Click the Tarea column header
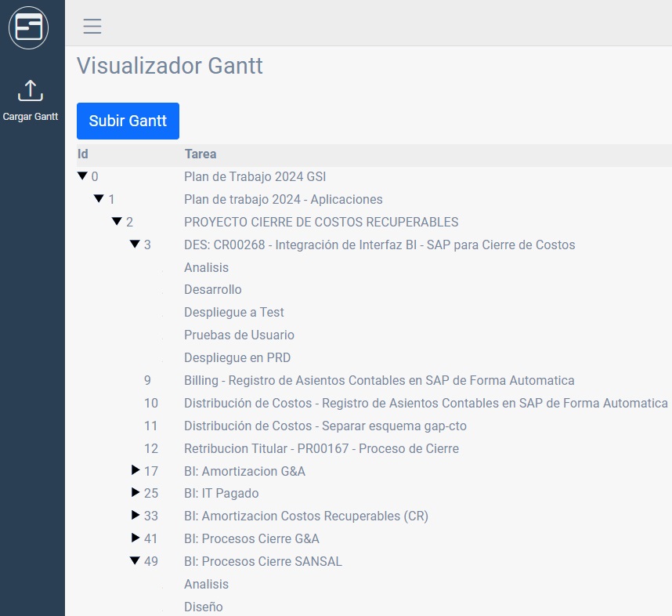 click(x=200, y=154)
